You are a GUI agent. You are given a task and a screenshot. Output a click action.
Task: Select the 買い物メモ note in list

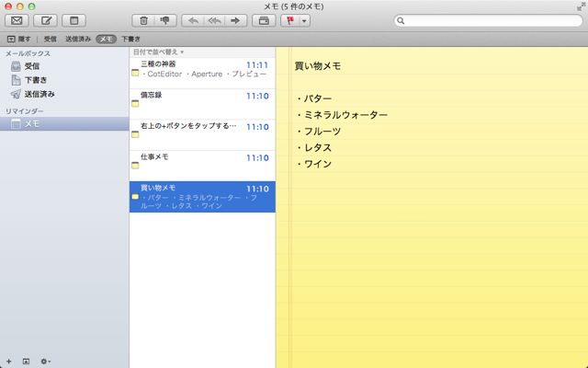[202, 197]
